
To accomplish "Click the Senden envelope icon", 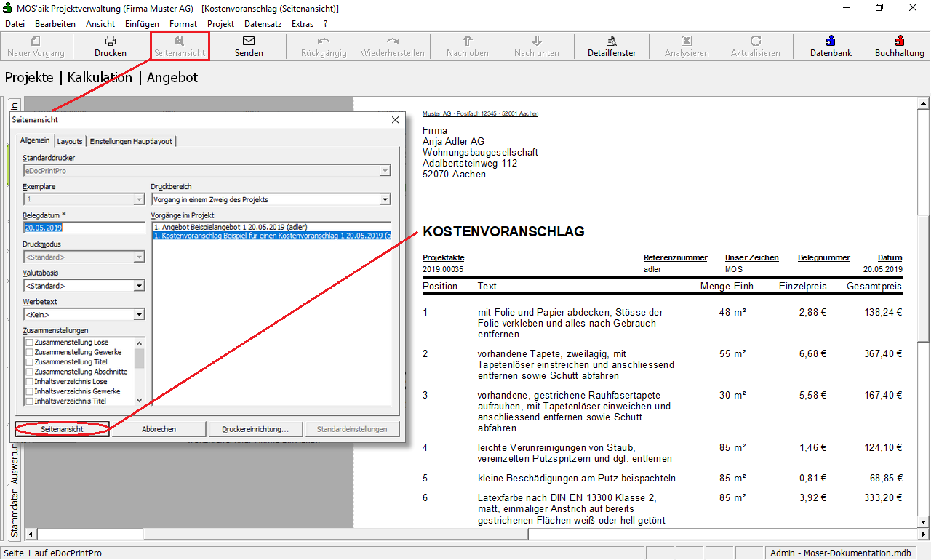I will click(x=249, y=41).
